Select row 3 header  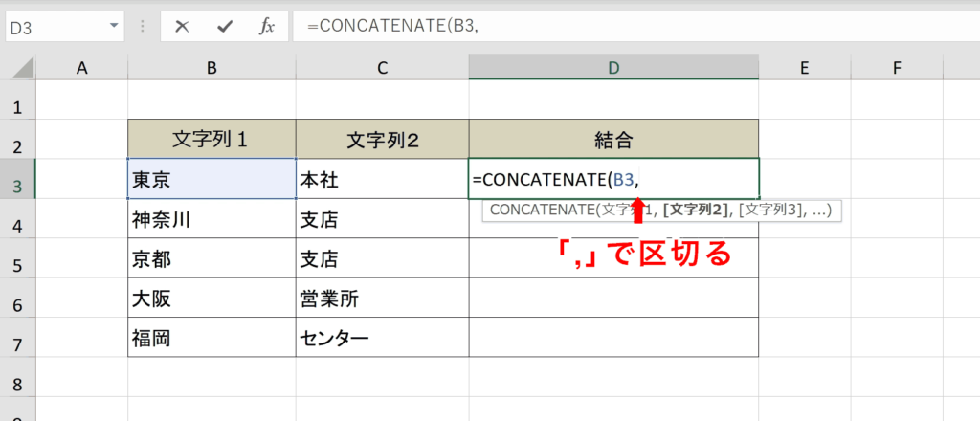pos(17,179)
